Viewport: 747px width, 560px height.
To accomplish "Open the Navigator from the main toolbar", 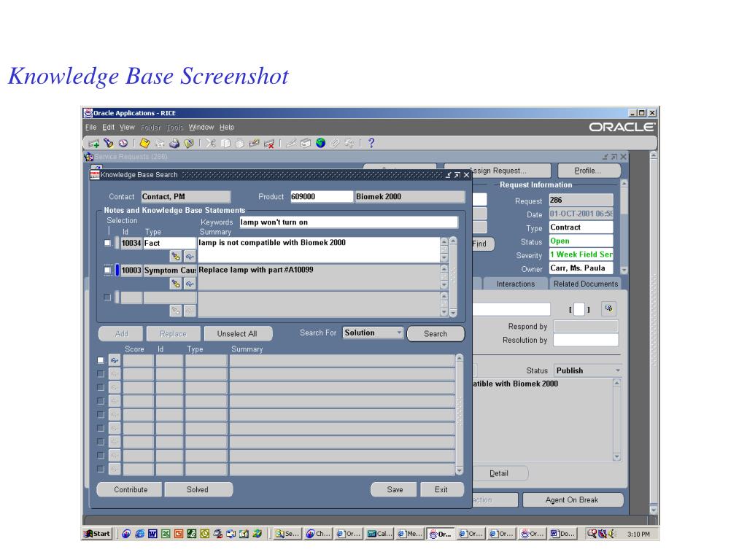I will tap(123, 143).
